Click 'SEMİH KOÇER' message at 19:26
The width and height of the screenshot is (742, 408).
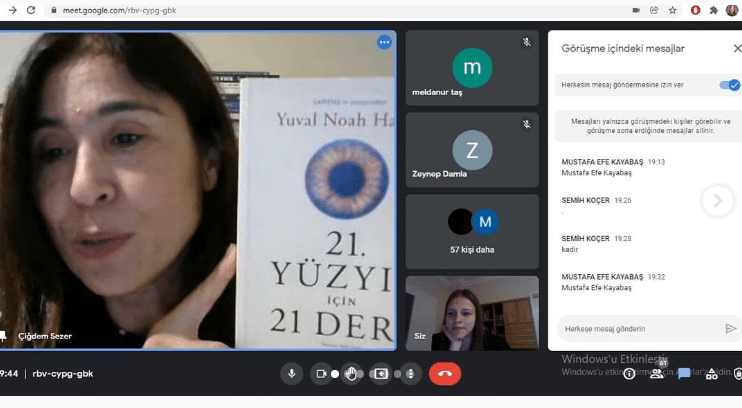(x=597, y=205)
